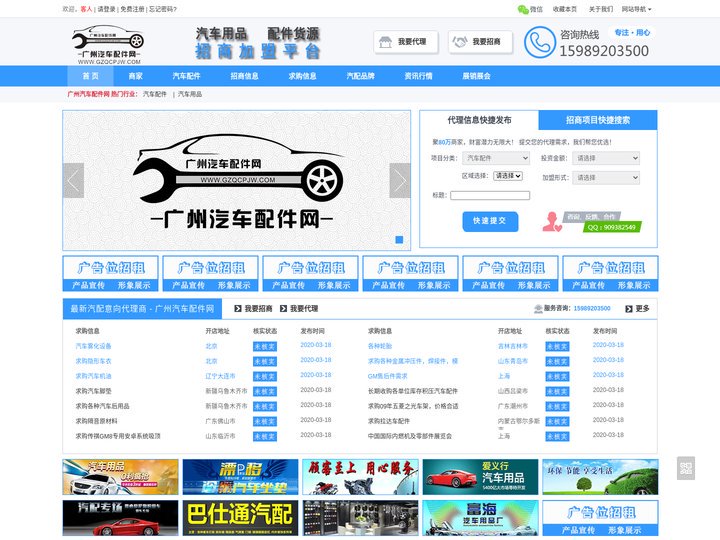The image size is (720, 540).
Task: Click 汽车配件 in the hot industries row
Action: [x=155, y=94]
